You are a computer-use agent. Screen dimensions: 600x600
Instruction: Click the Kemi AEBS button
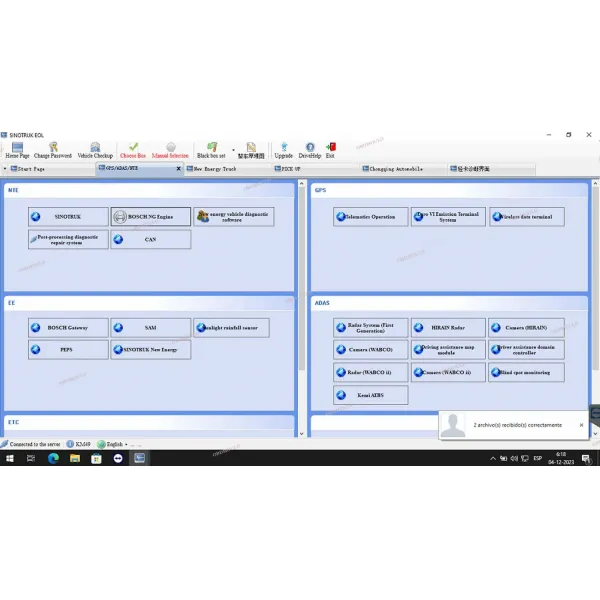coord(371,395)
